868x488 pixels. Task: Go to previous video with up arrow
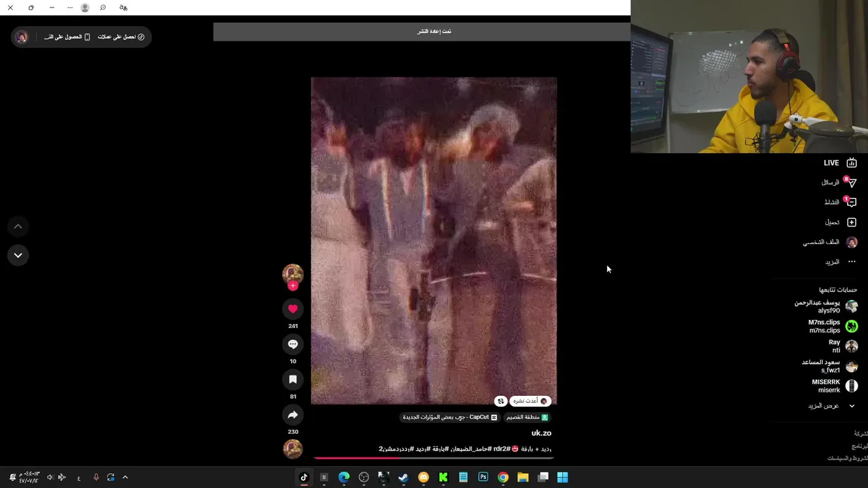[x=18, y=226]
